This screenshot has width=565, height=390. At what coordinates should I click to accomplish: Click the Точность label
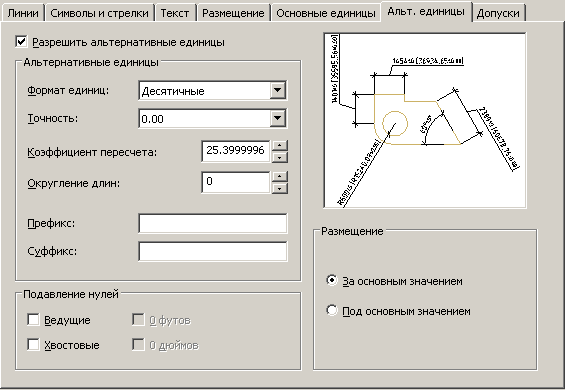tap(53, 118)
